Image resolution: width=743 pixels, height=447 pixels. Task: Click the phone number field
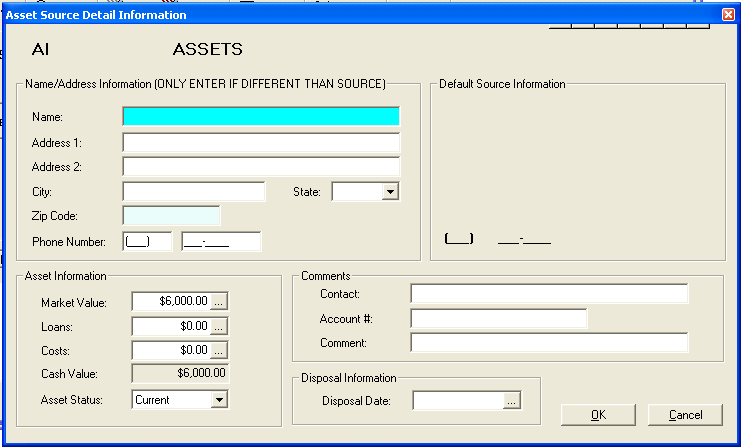tap(221, 241)
